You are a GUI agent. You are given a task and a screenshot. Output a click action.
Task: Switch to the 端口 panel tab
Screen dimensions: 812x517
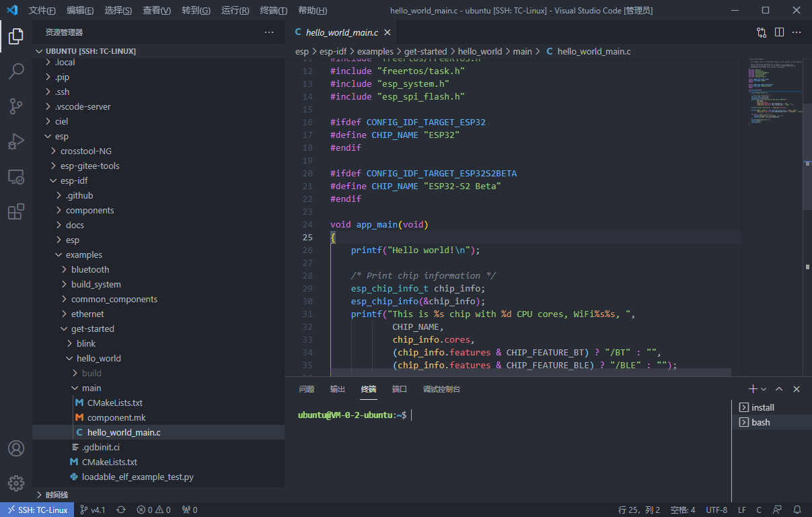(400, 389)
